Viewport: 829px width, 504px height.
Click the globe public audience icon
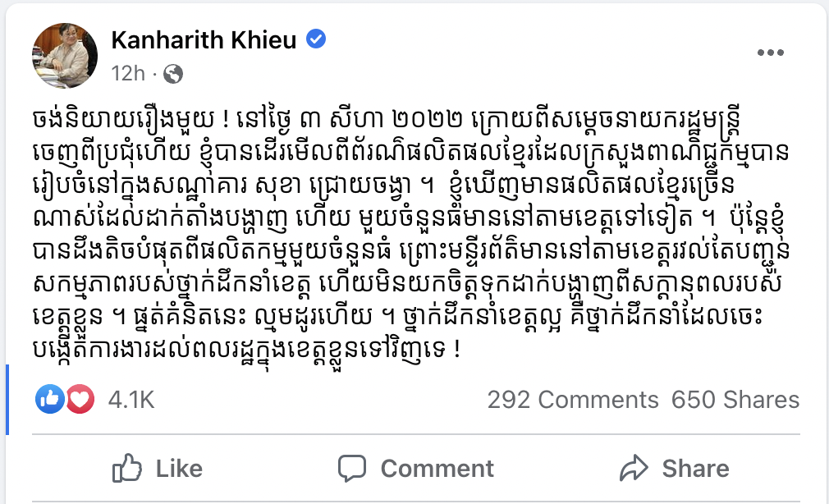(173, 74)
